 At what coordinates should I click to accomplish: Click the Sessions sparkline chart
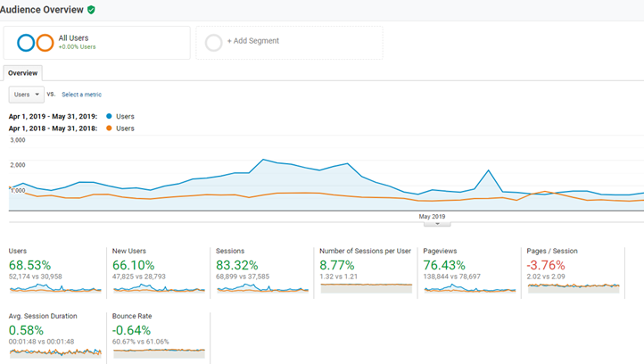tap(261, 288)
